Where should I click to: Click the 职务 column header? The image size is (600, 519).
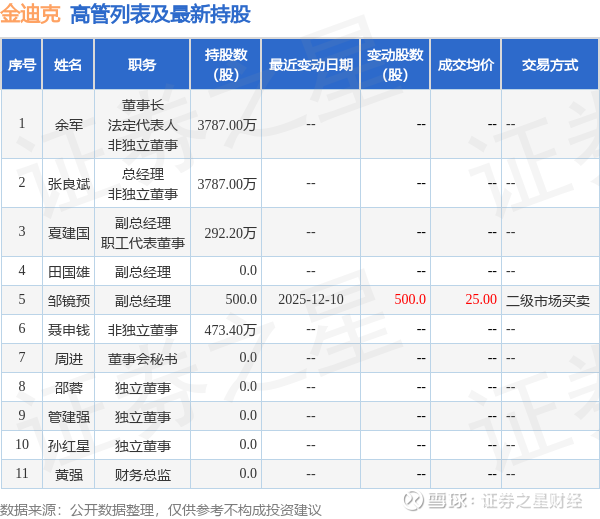point(142,64)
